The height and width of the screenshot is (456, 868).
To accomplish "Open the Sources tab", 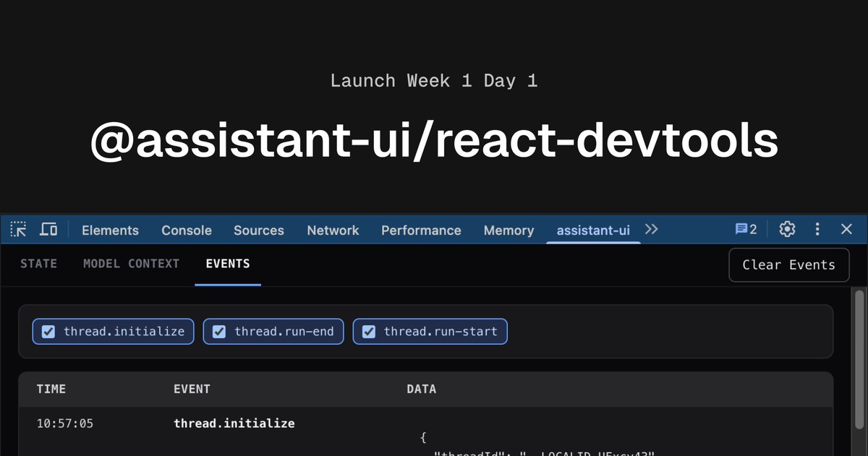I will 259,230.
